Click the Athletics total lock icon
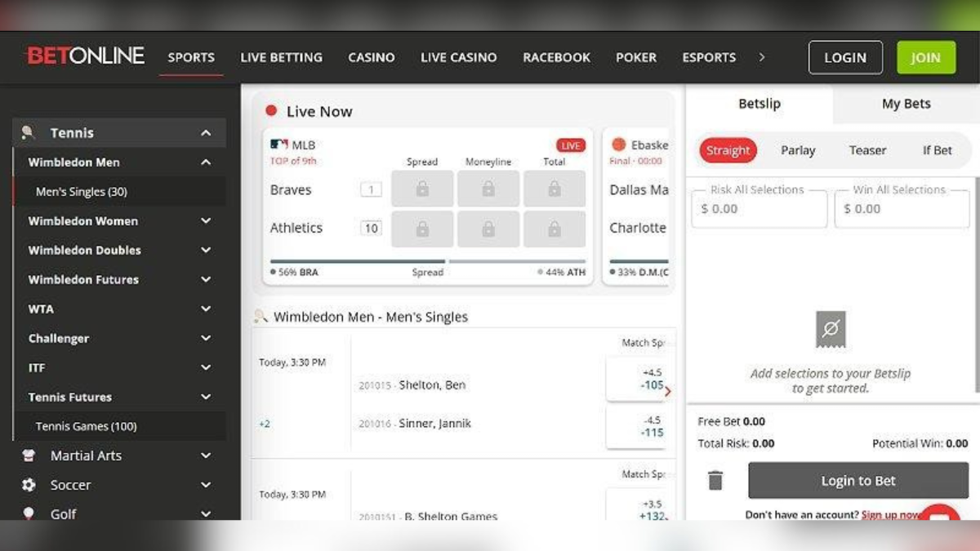This screenshot has height=551, width=980. pos(555,229)
